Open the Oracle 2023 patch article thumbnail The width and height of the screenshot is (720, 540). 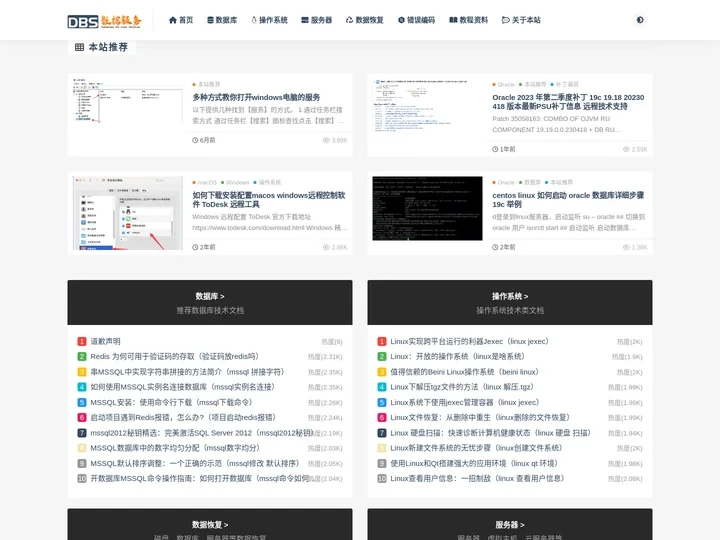427,107
